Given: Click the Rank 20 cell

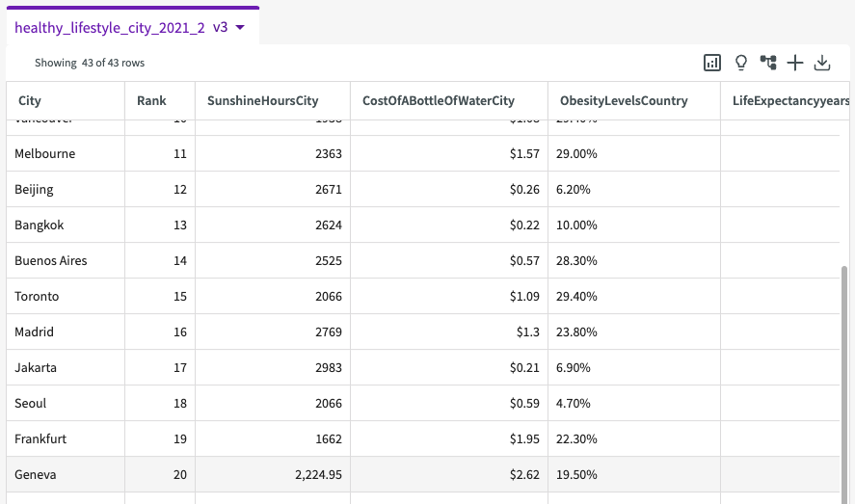Looking at the screenshot, I should point(160,474).
